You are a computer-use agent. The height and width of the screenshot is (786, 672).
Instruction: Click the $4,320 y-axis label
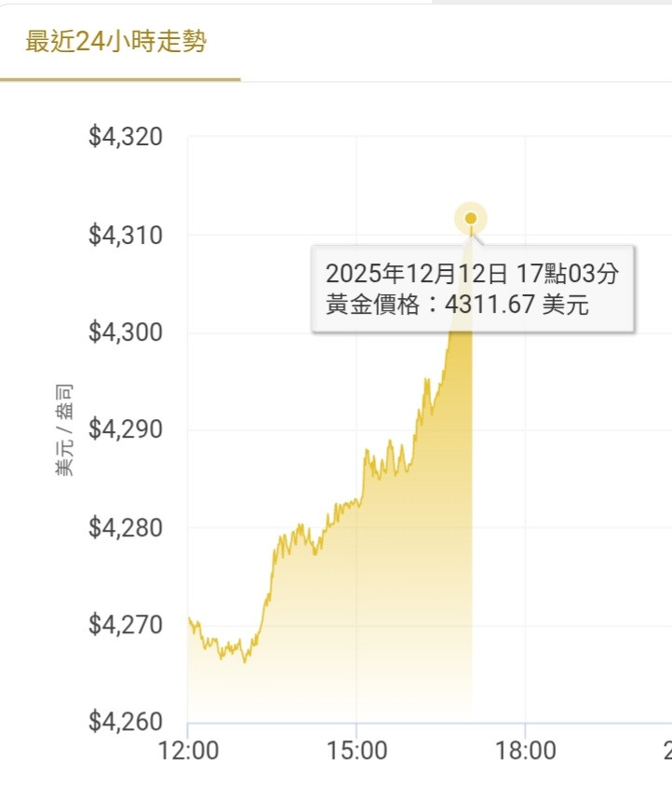coord(126,138)
